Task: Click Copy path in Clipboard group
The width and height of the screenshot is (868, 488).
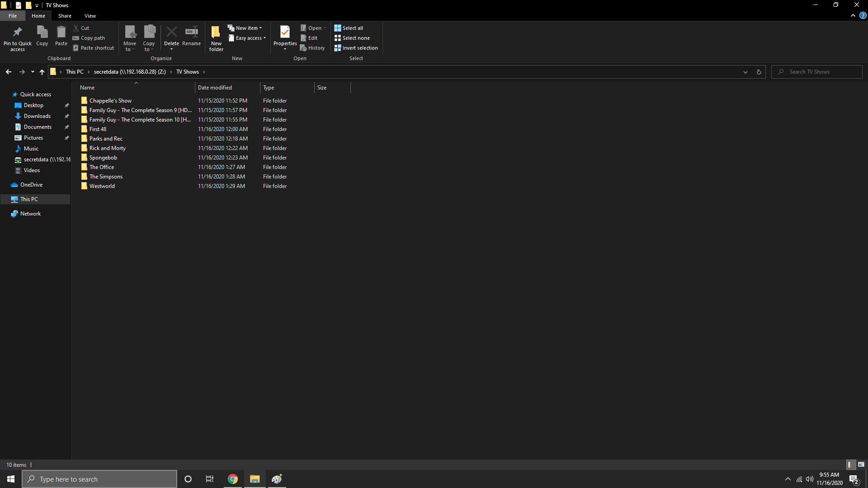Action: (x=89, y=38)
